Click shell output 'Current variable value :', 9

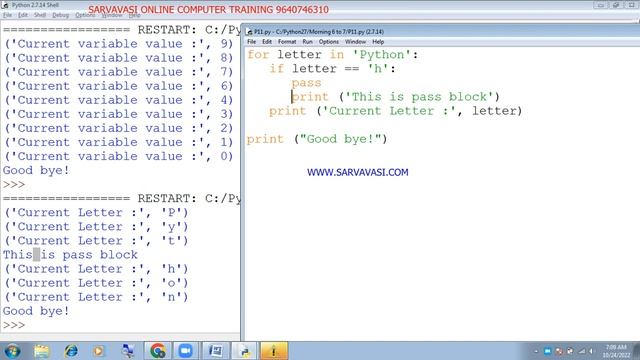point(119,44)
